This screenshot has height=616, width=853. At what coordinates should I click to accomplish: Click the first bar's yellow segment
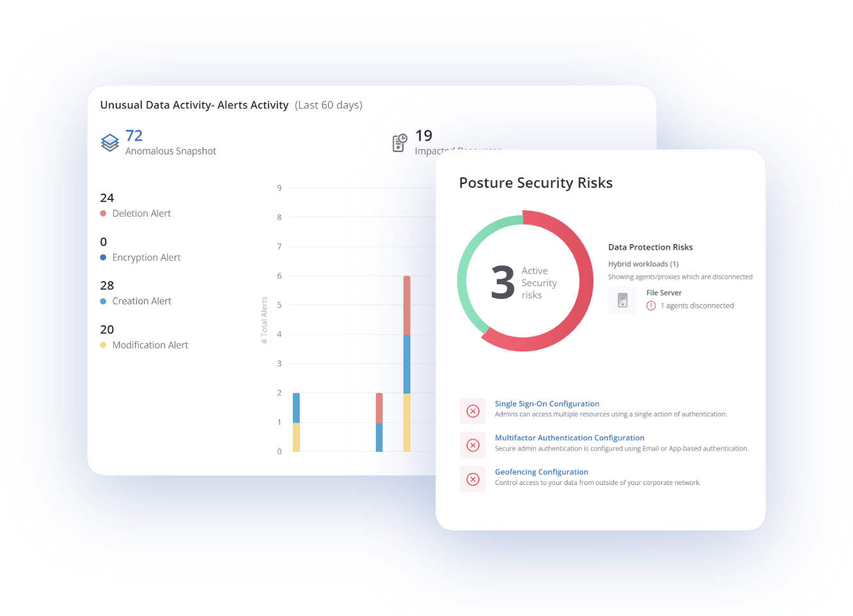296,437
